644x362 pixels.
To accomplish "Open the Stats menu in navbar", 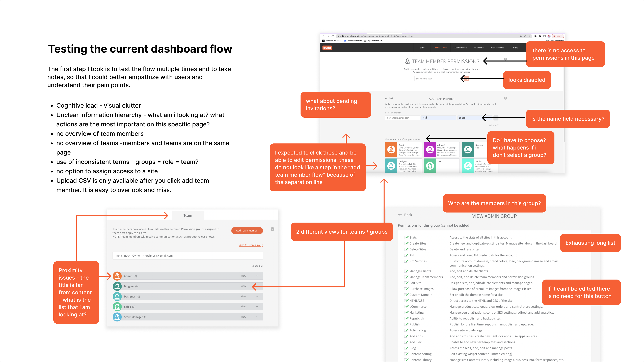I will pos(516,48).
